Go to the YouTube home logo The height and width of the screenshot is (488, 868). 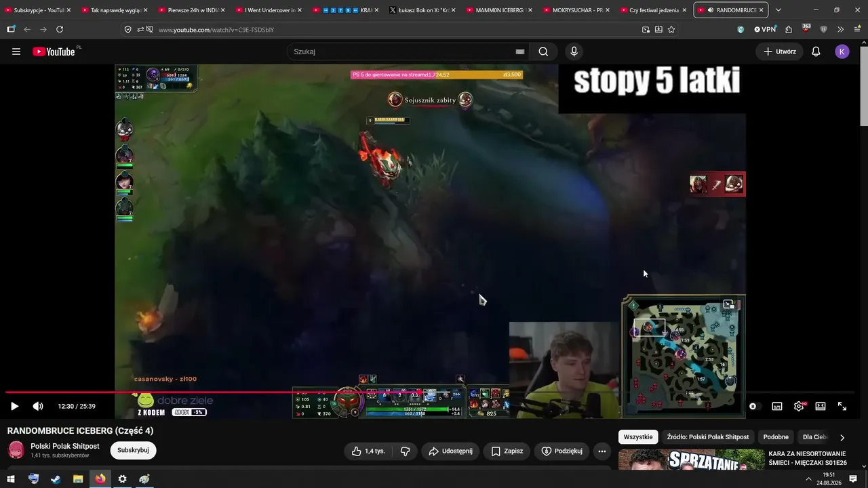(54, 52)
